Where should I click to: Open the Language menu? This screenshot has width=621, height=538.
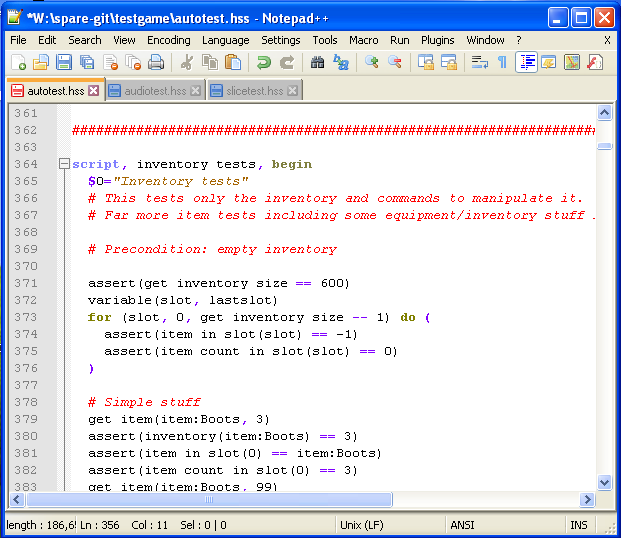[226, 40]
